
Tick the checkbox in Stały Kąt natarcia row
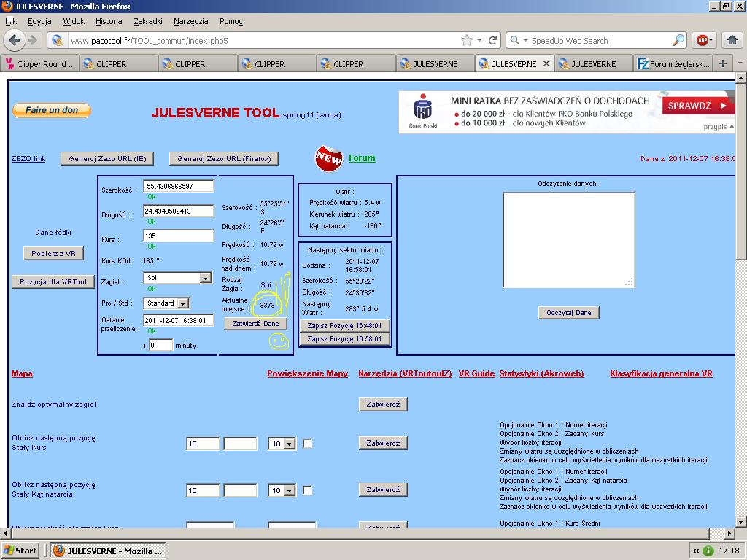click(x=307, y=490)
